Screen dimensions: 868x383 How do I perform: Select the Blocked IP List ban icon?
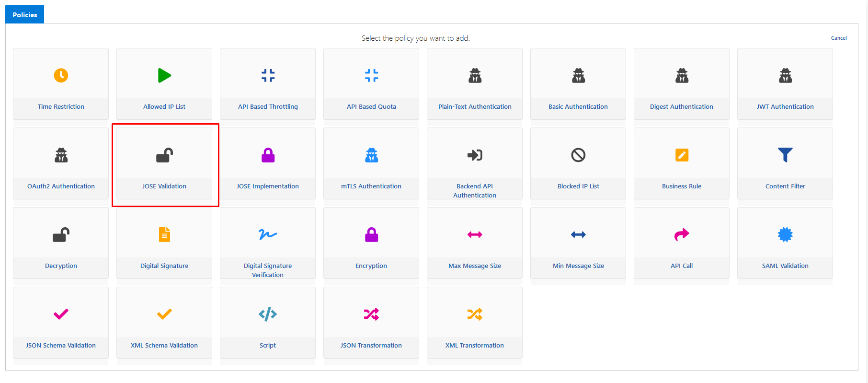pyautogui.click(x=578, y=155)
